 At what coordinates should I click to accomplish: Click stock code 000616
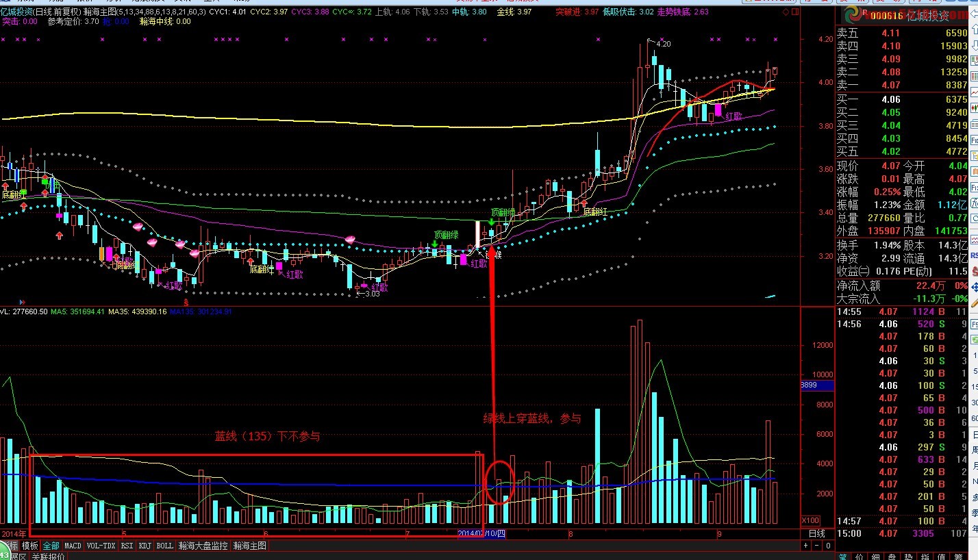(x=888, y=16)
